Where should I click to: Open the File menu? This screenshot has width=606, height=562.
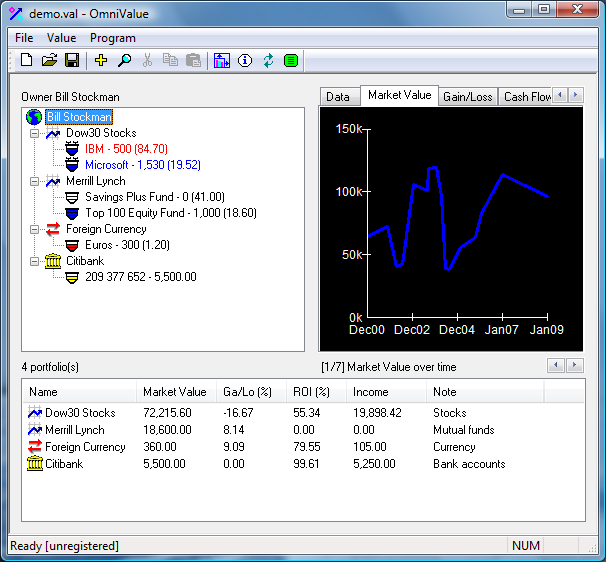[24, 38]
